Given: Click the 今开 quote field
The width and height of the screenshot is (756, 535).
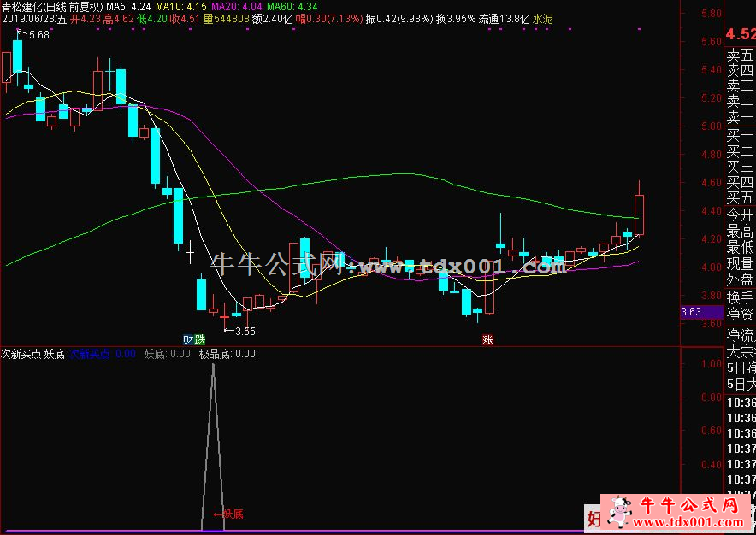Looking at the screenshot, I should tap(741, 215).
